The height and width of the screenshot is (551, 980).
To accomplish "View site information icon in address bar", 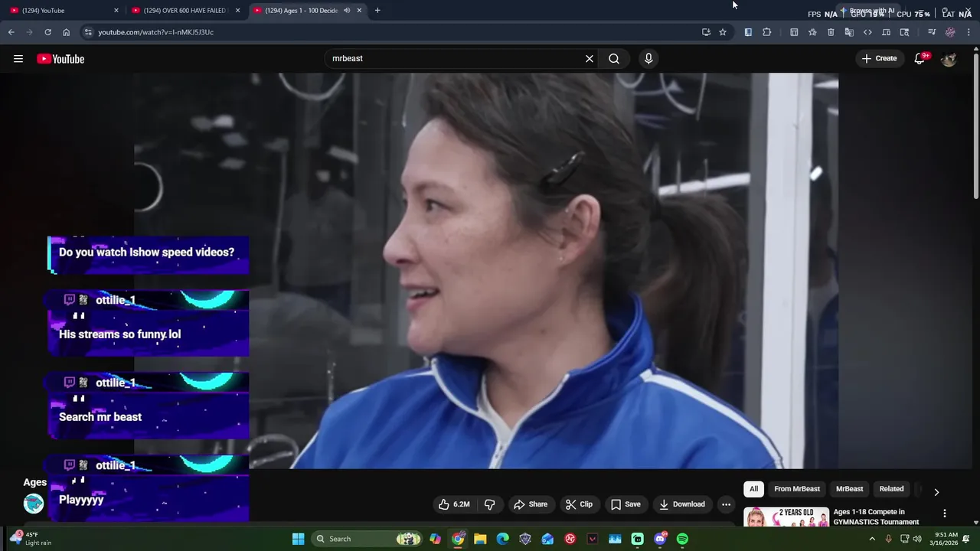I will pos(88,32).
